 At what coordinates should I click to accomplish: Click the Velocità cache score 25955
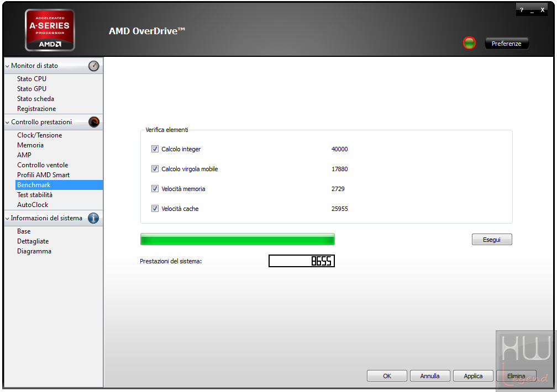tap(340, 209)
